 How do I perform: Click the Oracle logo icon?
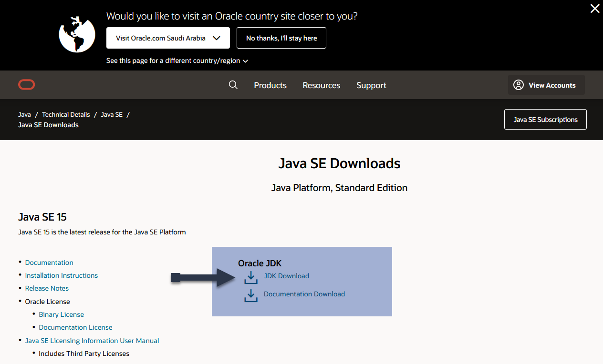27,85
